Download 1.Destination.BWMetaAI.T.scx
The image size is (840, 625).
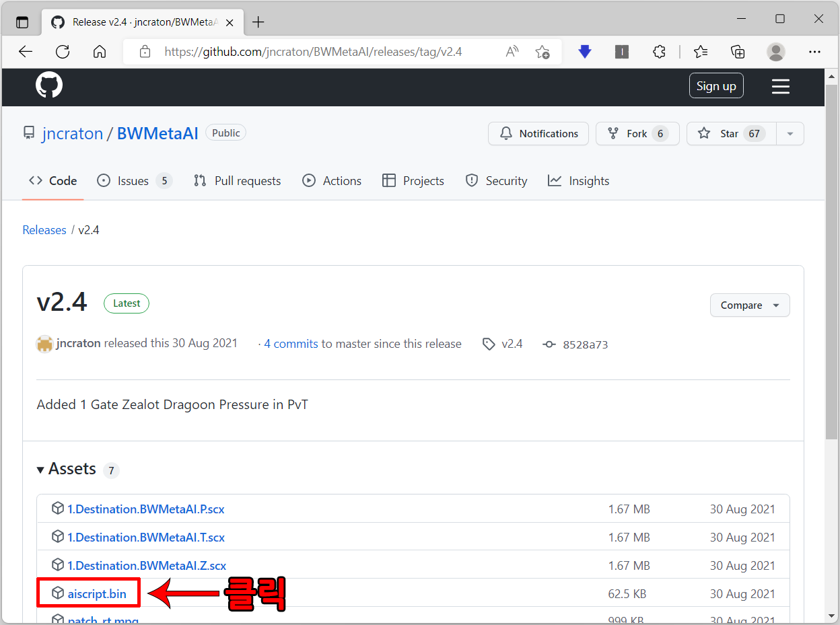146,538
